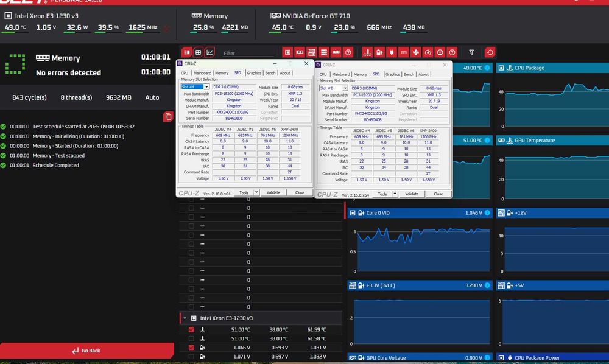The height and width of the screenshot is (364, 609).
Task: Show frequency sensors gauge icon
Action: [x=428, y=52]
